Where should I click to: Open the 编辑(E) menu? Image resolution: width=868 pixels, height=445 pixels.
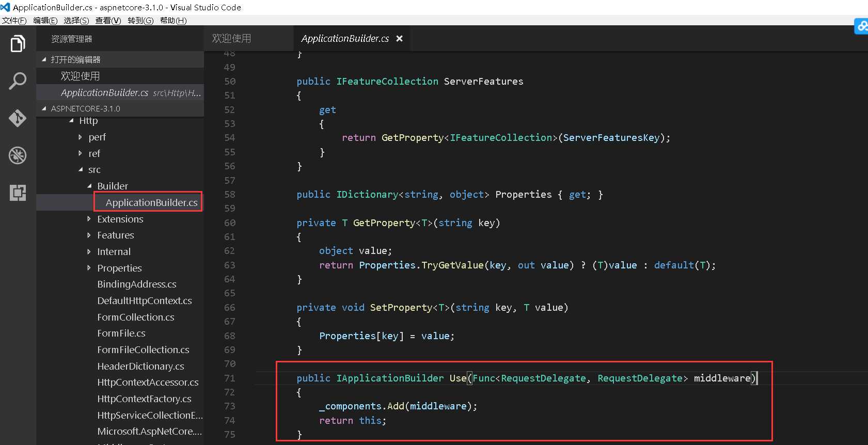click(45, 21)
